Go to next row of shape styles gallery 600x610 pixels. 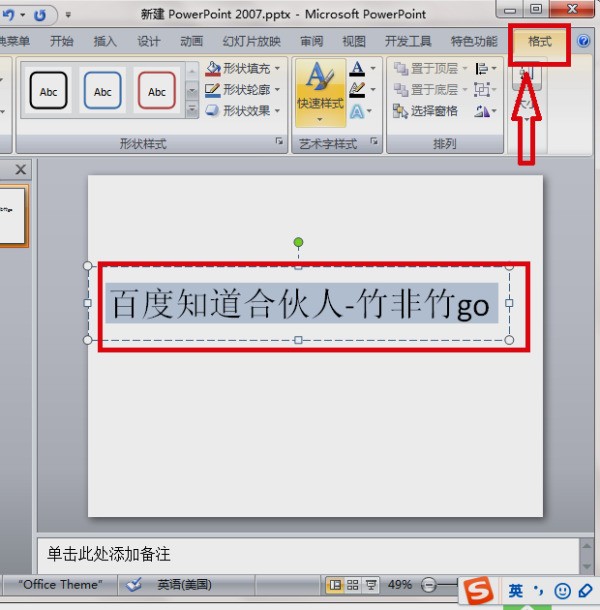[x=192, y=91]
